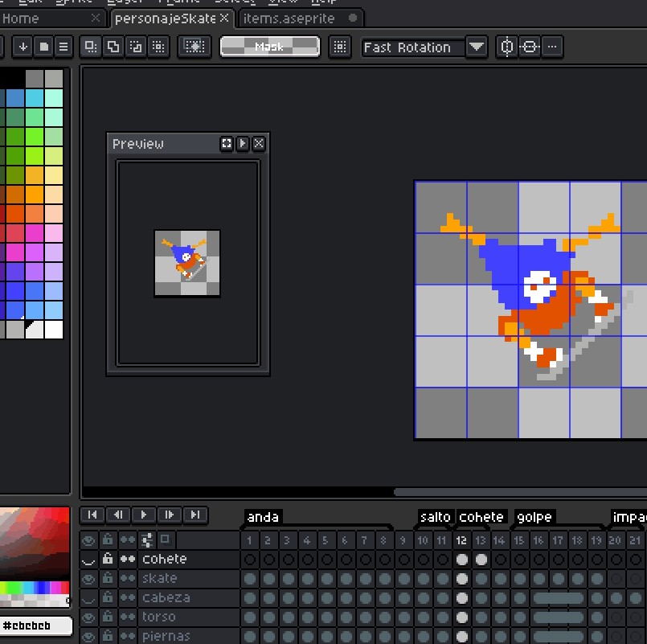Show the hidden cohete layer
647x644 pixels.
click(88, 560)
